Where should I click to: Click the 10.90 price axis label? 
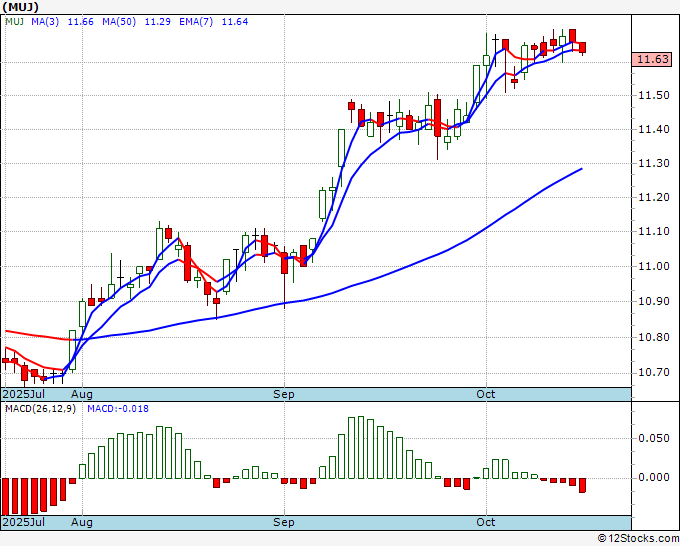tap(654, 301)
